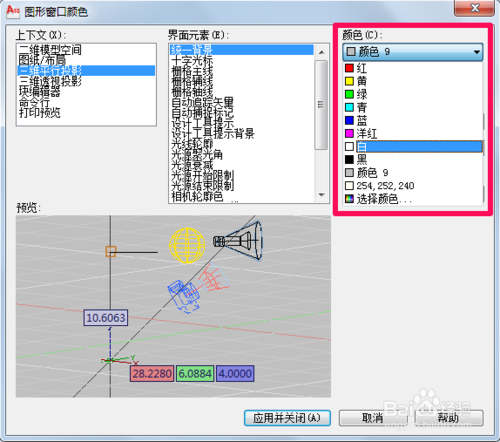Select the 254,252,240 custom color
This screenshot has height=442, width=500.
pyautogui.click(x=413, y=186)
